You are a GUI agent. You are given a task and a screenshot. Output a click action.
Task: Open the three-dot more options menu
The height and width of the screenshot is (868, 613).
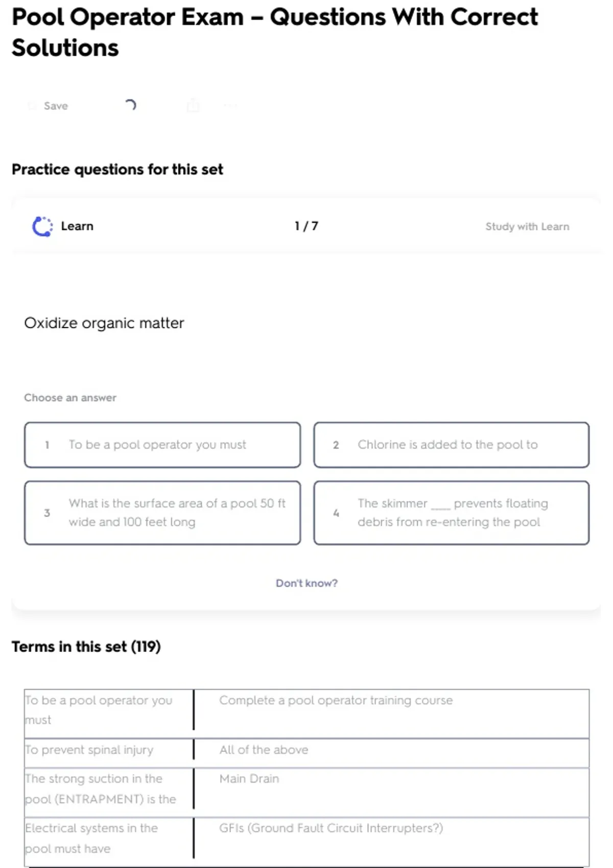click(x=230, y=106)
